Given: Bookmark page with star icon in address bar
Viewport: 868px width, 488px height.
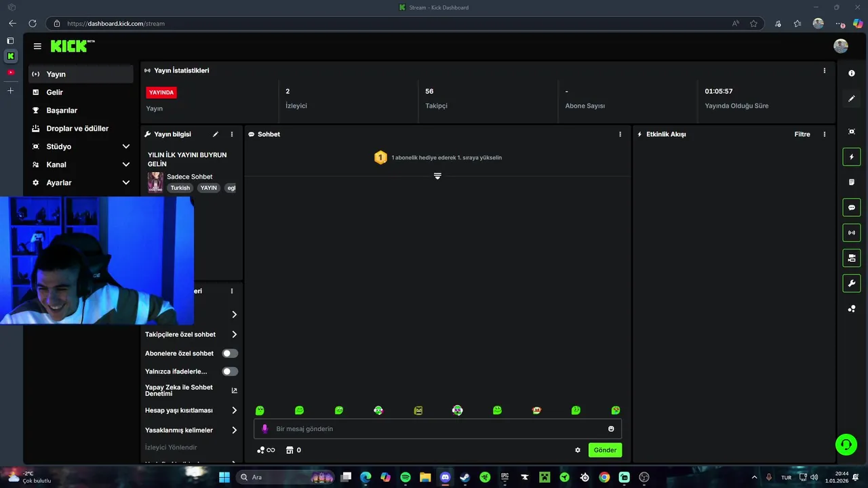Looking at the screenshot, I should pyautogui.click(x=753, y=24).
